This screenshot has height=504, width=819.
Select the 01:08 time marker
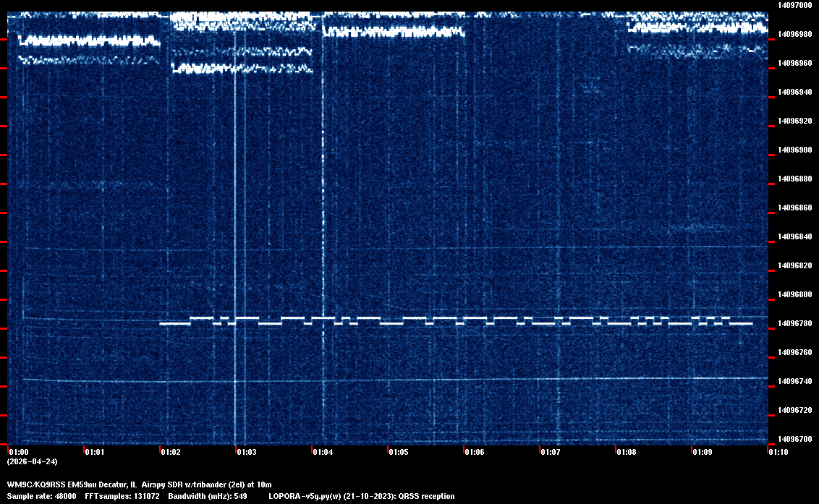pos(626,452)
